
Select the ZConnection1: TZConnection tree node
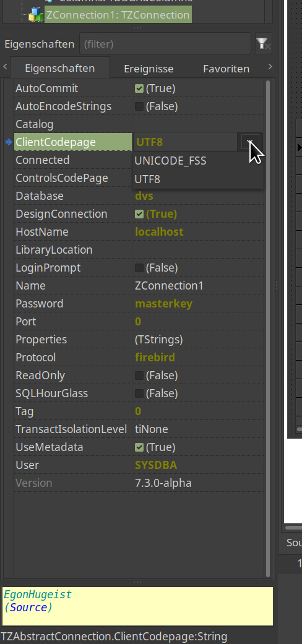118,15
